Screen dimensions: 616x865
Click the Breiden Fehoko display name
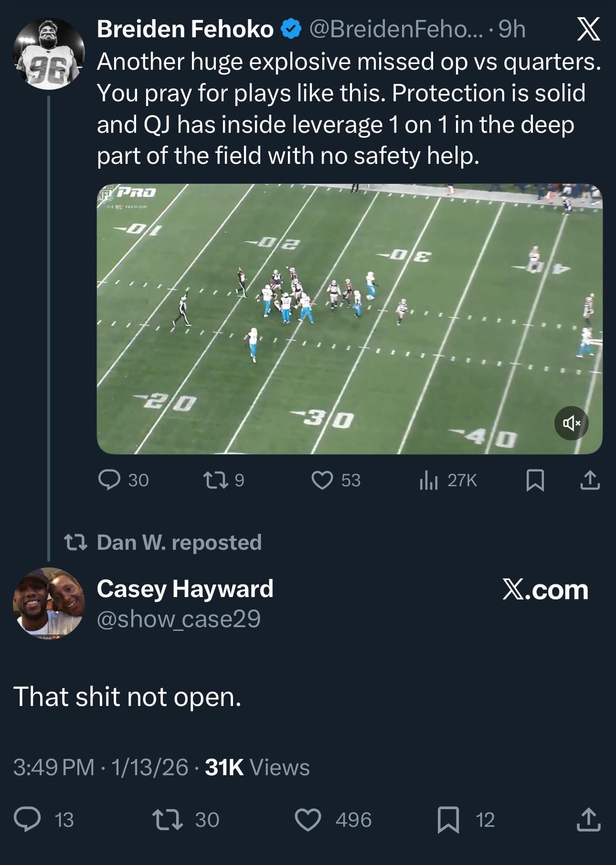(x=185, y=30)
